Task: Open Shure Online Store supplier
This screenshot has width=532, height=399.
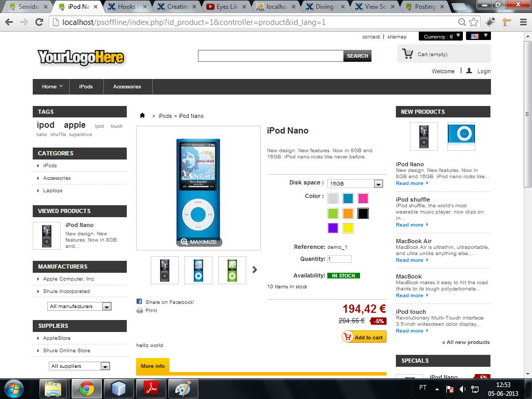Action: click(66, 350)
